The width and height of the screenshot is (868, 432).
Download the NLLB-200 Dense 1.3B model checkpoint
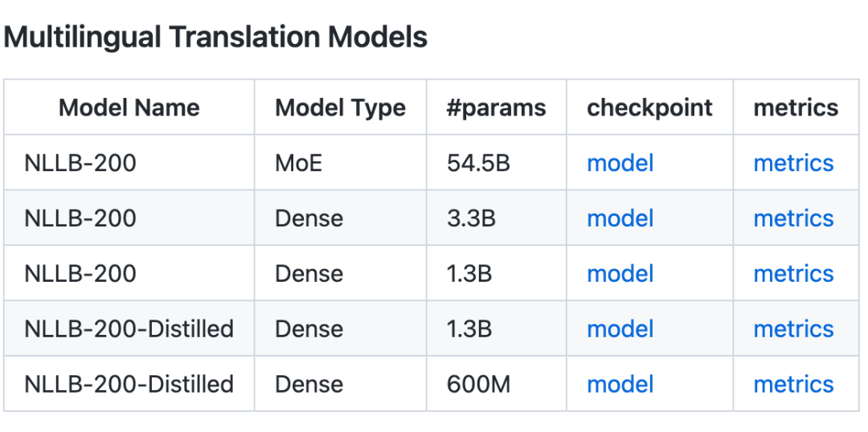[620, 274]
